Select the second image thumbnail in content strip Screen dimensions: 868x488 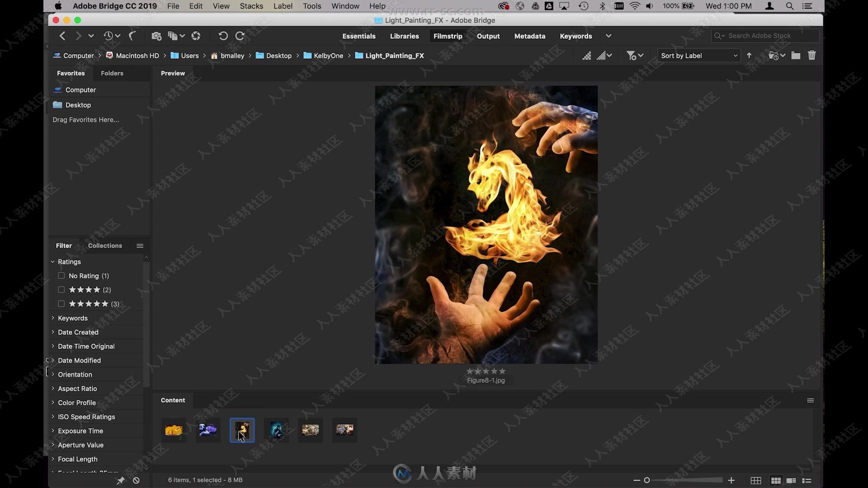(208, 429)
